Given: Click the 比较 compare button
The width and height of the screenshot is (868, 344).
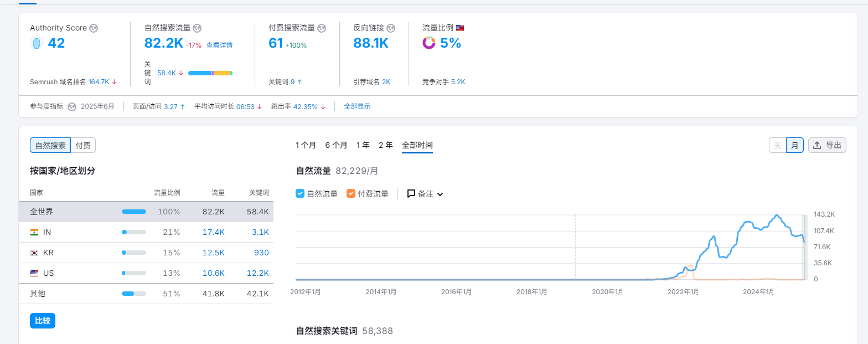Looking at the screenshot, I should (x=43, y=321).
